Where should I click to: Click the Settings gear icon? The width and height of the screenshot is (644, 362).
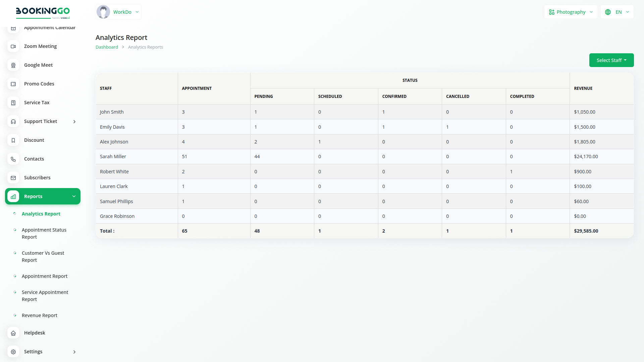(x=13, y=352)
